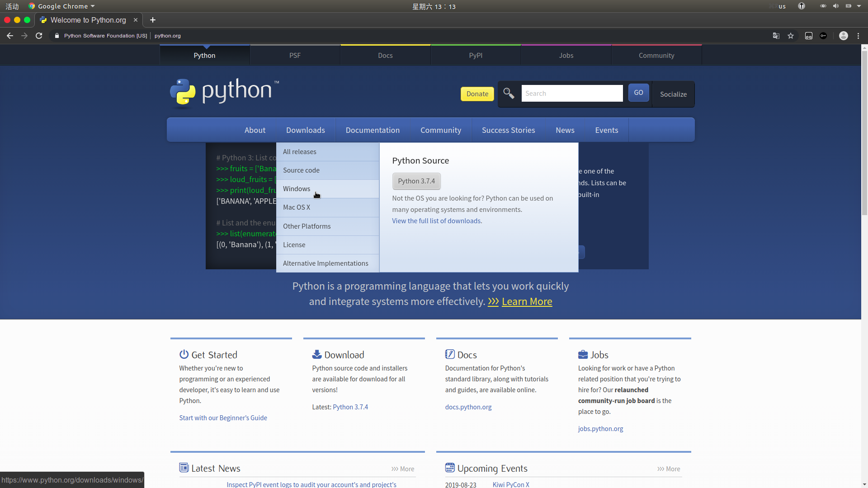Follow the Learn More link
The width and height of the screenshot is (868, 488).
tap(527, 301)
